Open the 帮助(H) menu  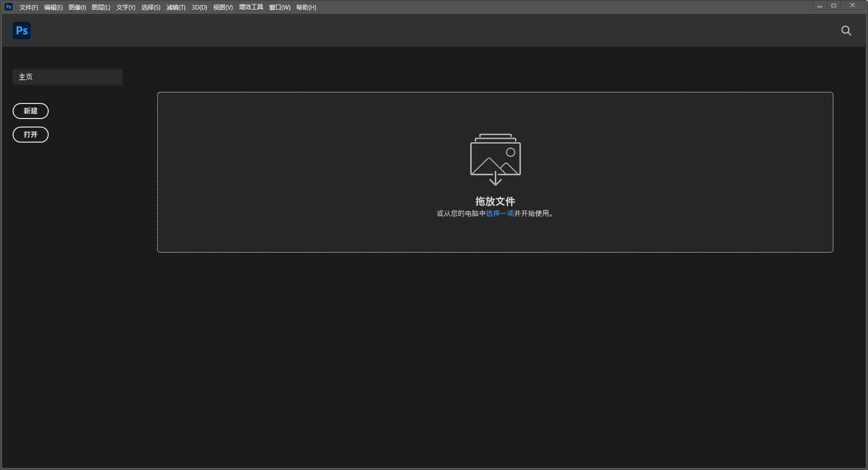pyautogui.click(x=305, y=7)
